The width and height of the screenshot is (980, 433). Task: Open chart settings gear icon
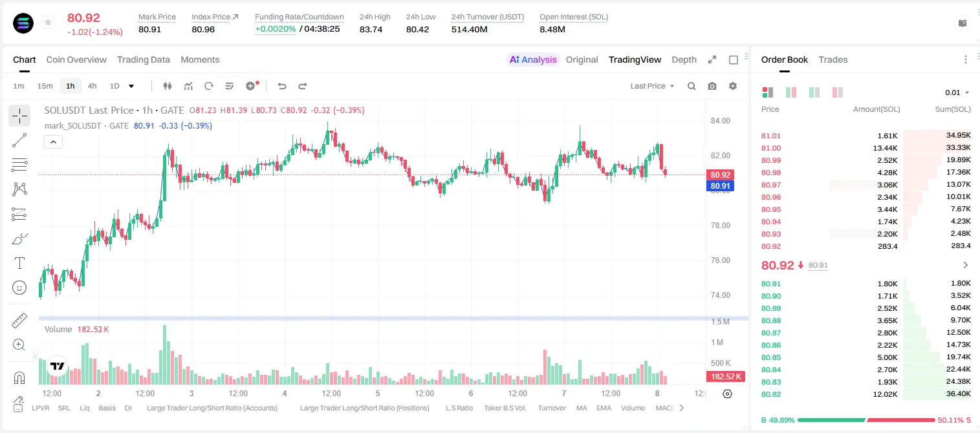(x=733, y=86)
